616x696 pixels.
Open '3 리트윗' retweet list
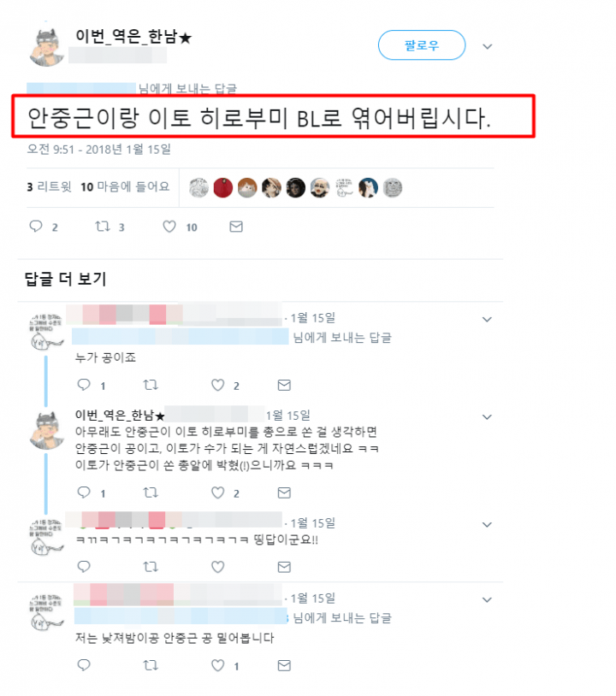pos(49,187)
